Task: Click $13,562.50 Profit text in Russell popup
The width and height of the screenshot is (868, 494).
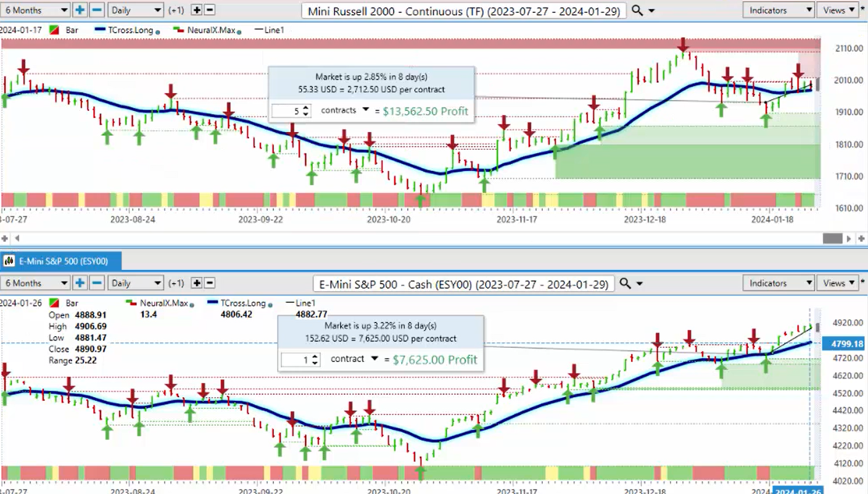Action: pyautogui.click(x=425, y=112)
